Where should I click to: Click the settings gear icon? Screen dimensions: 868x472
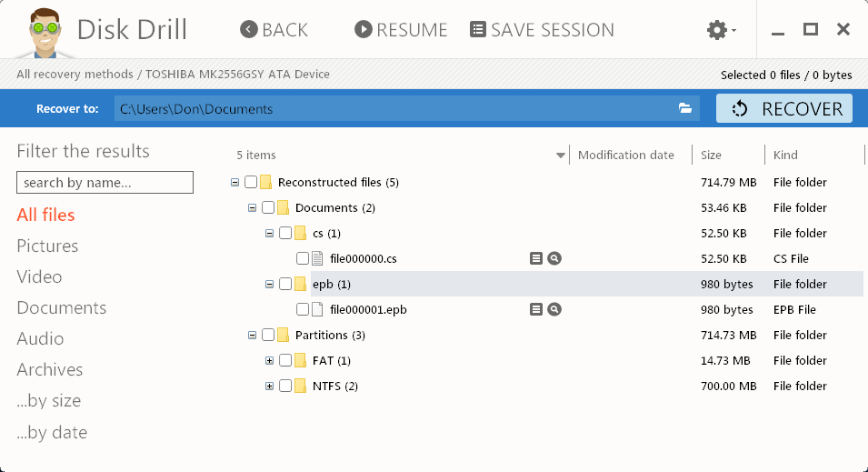717,30
